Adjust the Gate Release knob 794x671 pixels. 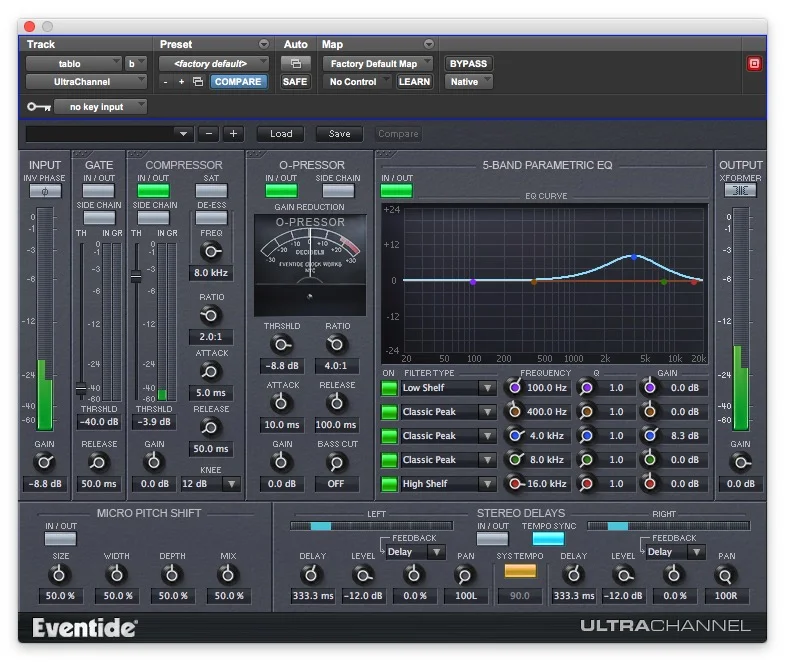pos(98,462)
